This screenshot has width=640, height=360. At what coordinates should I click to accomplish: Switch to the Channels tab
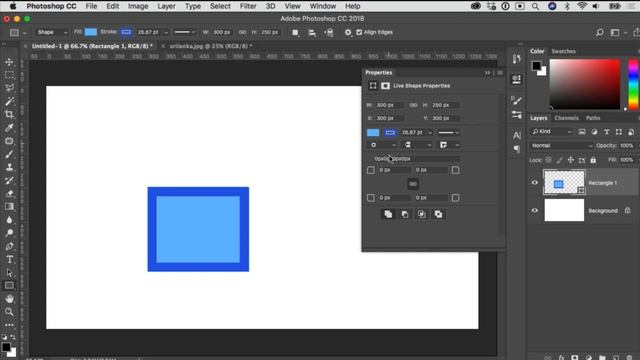tap(566, 118)
